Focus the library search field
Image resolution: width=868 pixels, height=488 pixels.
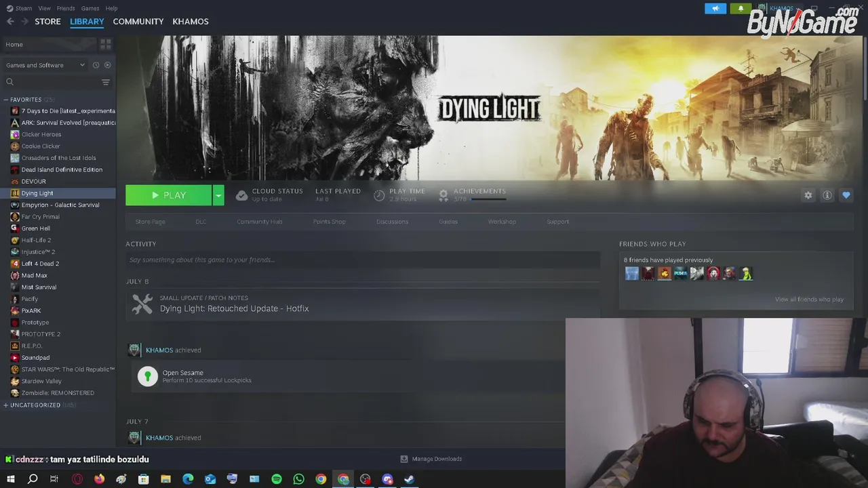pyautogui.click(x=52, y=82)
